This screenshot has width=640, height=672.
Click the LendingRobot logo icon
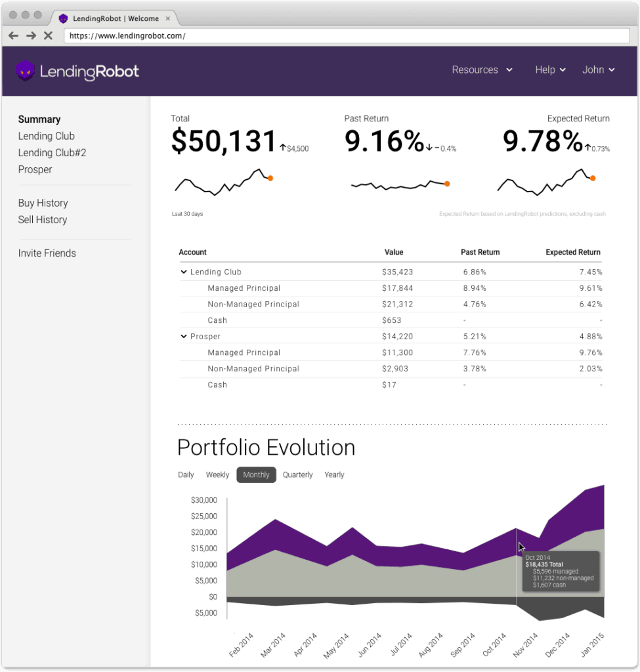click(25, 70)
